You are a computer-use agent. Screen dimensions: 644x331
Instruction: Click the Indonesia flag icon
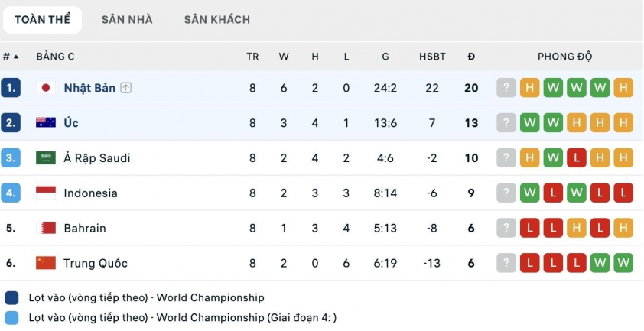pyautogui.click(x=46, y=193)
